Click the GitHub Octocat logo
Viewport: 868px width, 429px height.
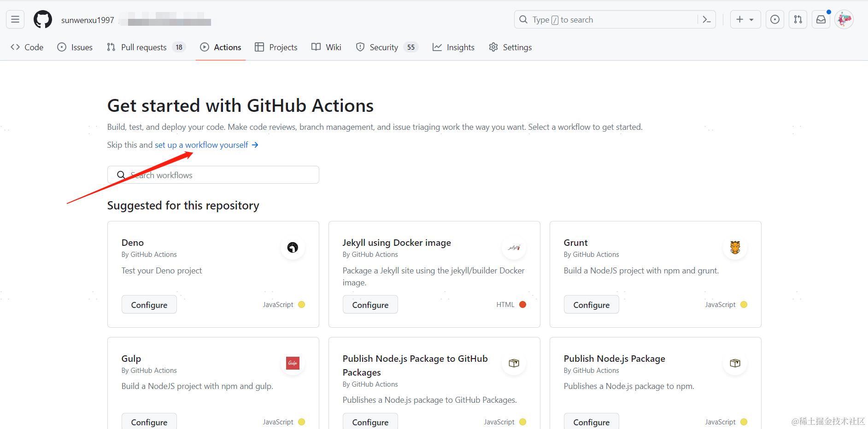(43, 20)
